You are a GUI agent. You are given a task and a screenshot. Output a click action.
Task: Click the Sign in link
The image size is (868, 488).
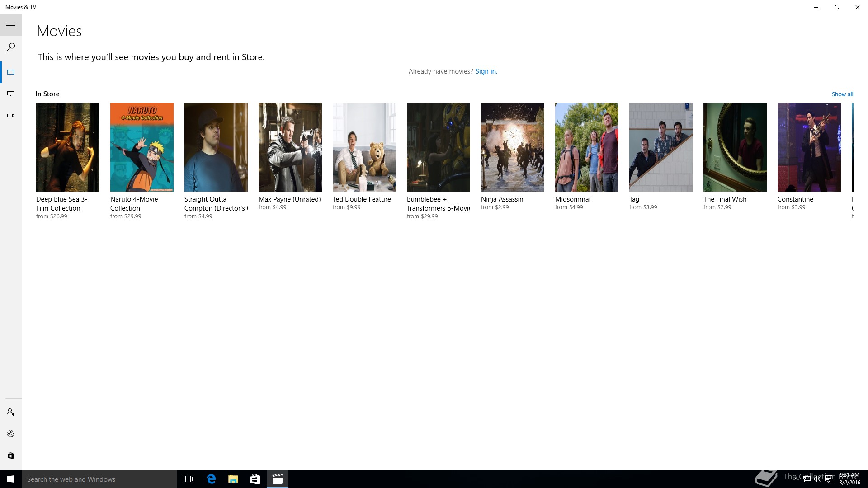(x=486, y=71)
